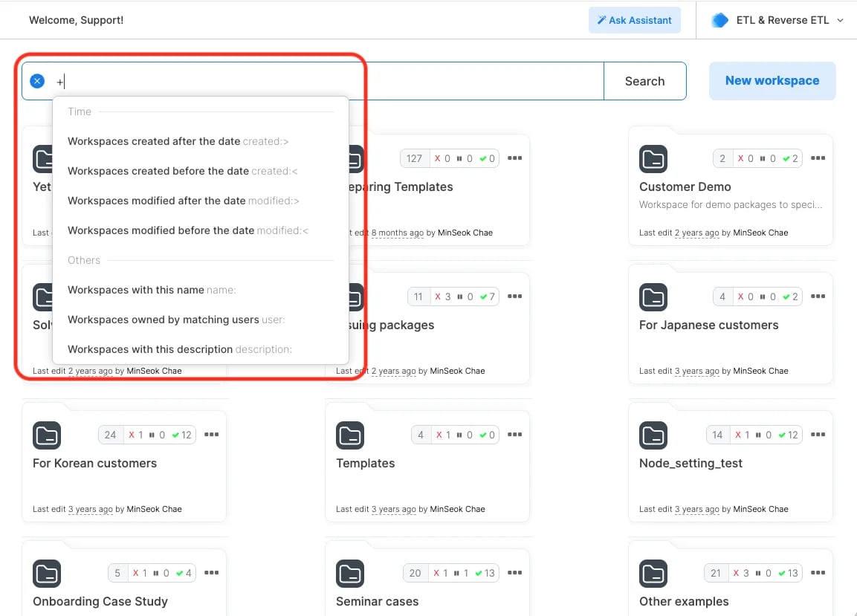The width and height of the screenshot is (857, 616).
Task: Open more options for Templates workspace
Action: [x=514, y=435]
